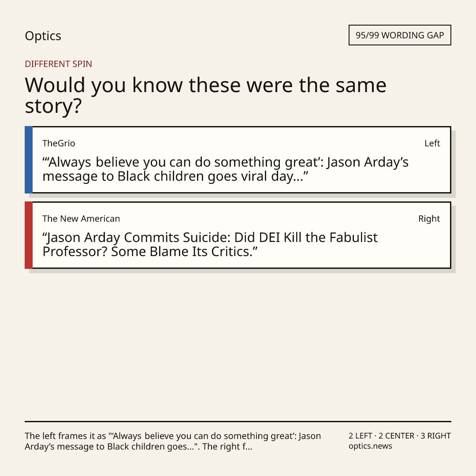This screenshot has width=476, height=476.
Task: Click The New American source name
Action: coord(81,219)
